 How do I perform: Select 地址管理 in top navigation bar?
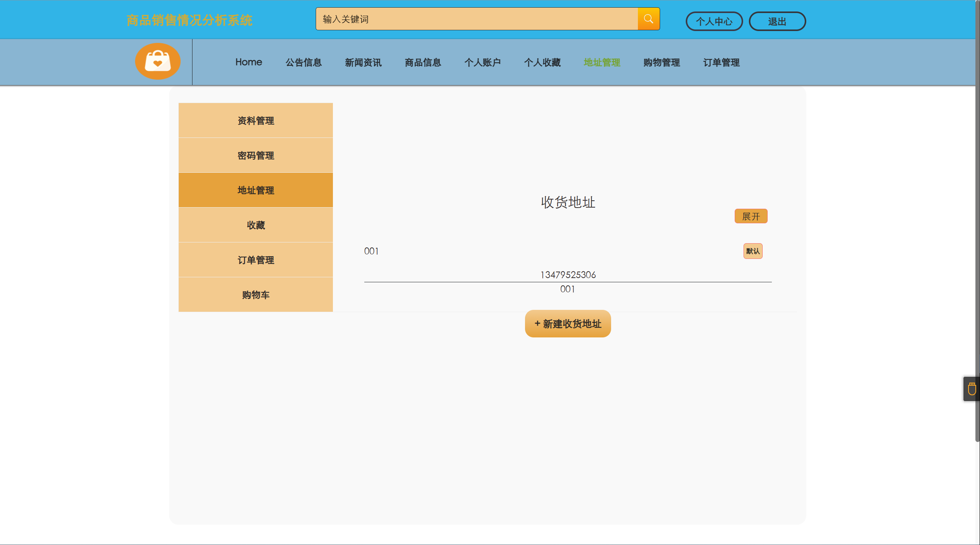click(602, 62)
